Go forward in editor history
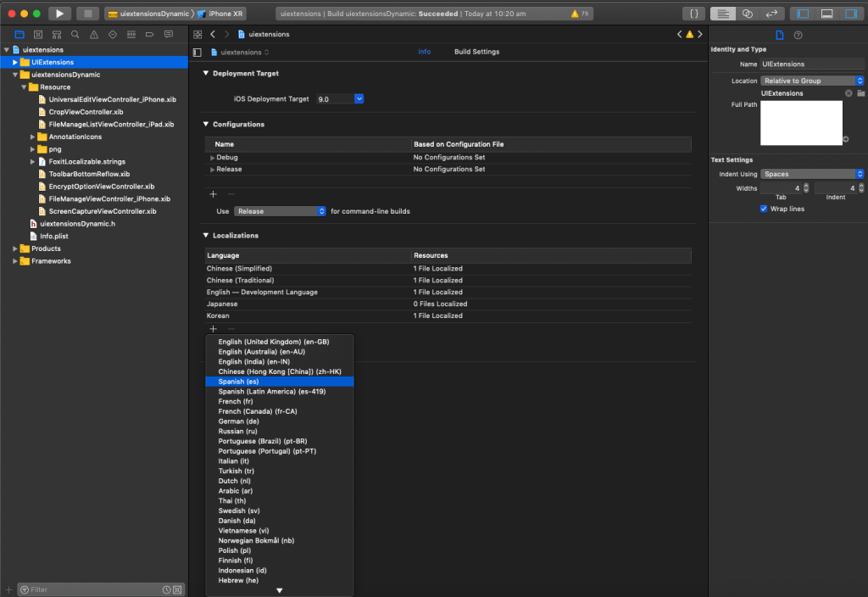This screenshot has height=597, width=868. [x=226, y=34]
